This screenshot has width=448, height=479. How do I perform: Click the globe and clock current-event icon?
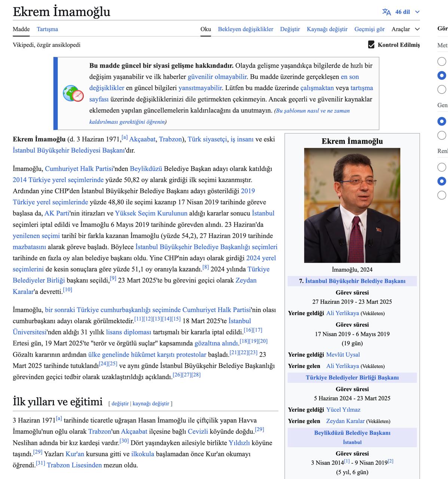click(x=73, y=94)
